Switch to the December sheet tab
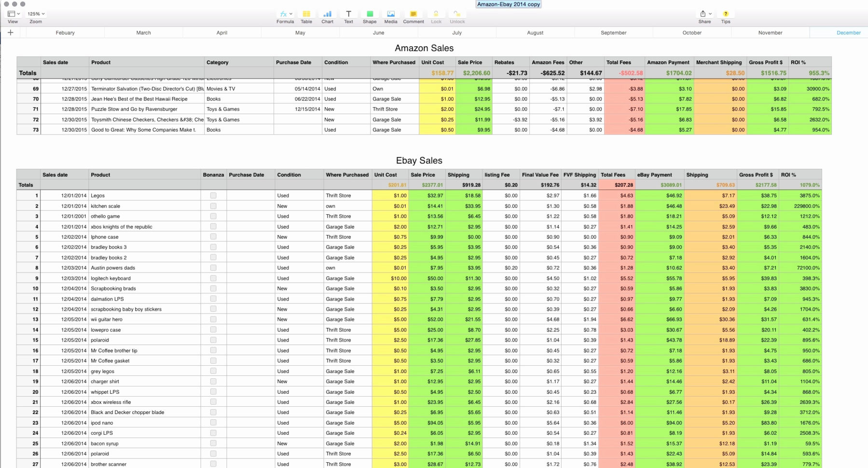 point(849,32)
